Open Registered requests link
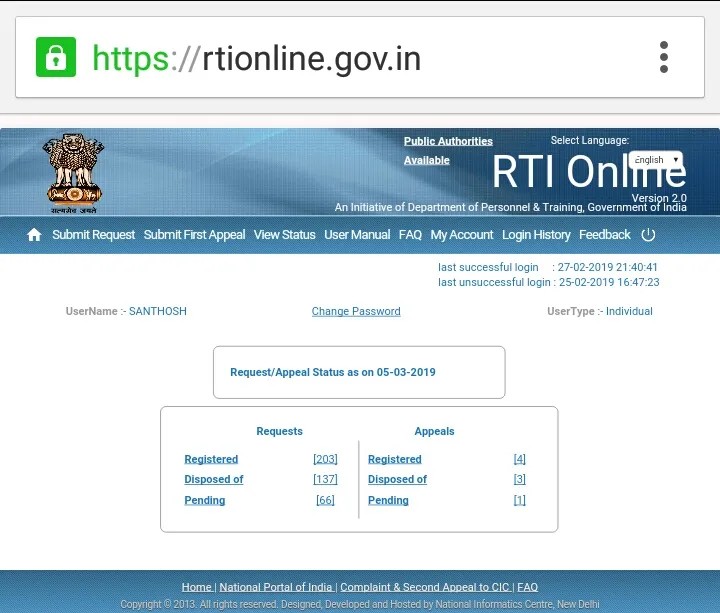720x613 pixels. click(211, 459)
